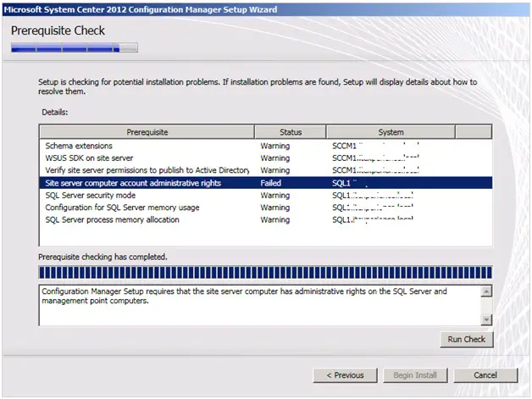The height and width of the screenshot is (399, 532).
Task: Click the wizard step progress bar under the heading
Action: (x=73, y=48)
